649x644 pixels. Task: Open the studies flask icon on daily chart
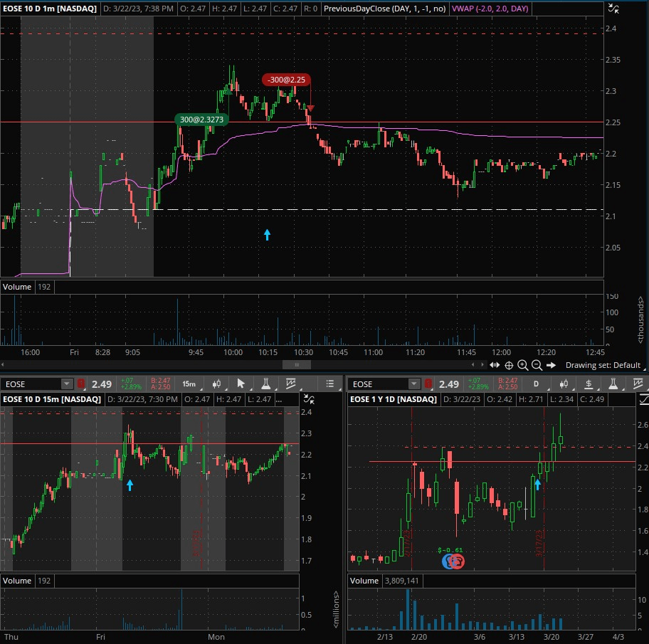click(x=613, y=384)
